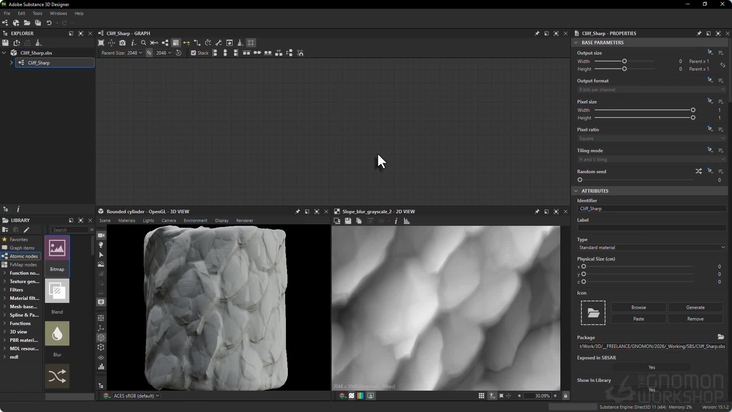Click the Bitmap node thumbnail in Library
732x412 pixels.
57,248
